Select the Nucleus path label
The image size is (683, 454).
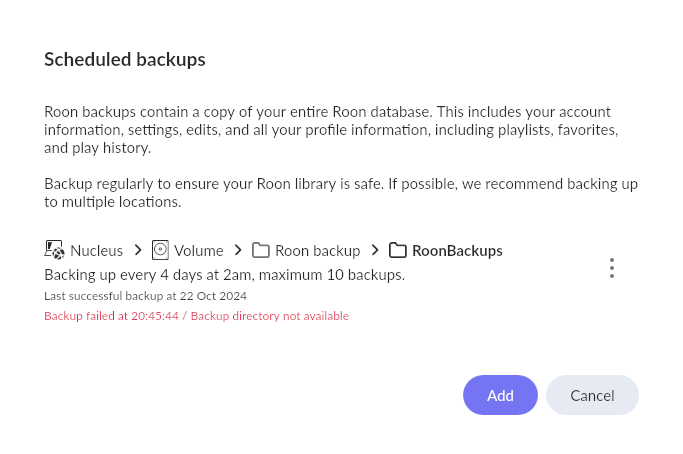tap(96, 251)
